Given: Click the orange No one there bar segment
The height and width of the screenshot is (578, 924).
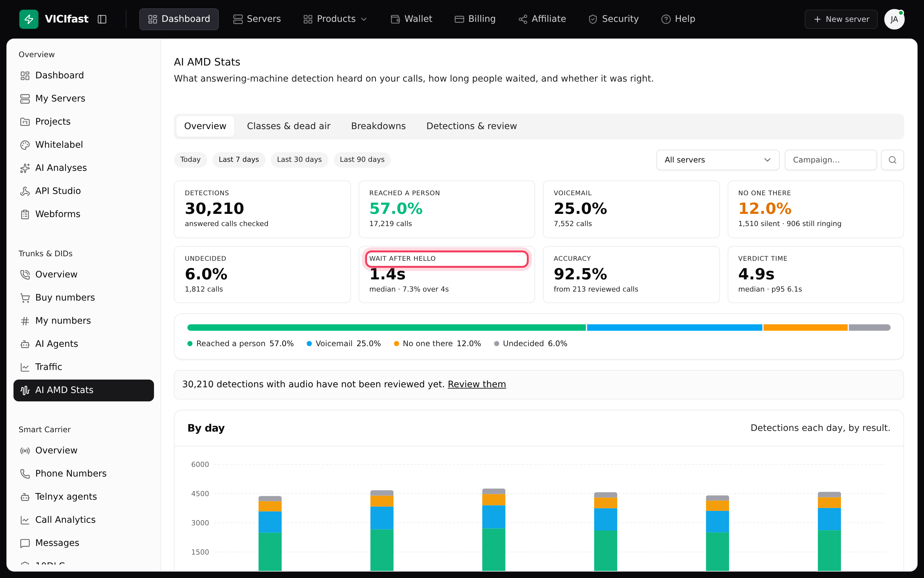Looking at the screenshot, I should click(x=805, y=328).
